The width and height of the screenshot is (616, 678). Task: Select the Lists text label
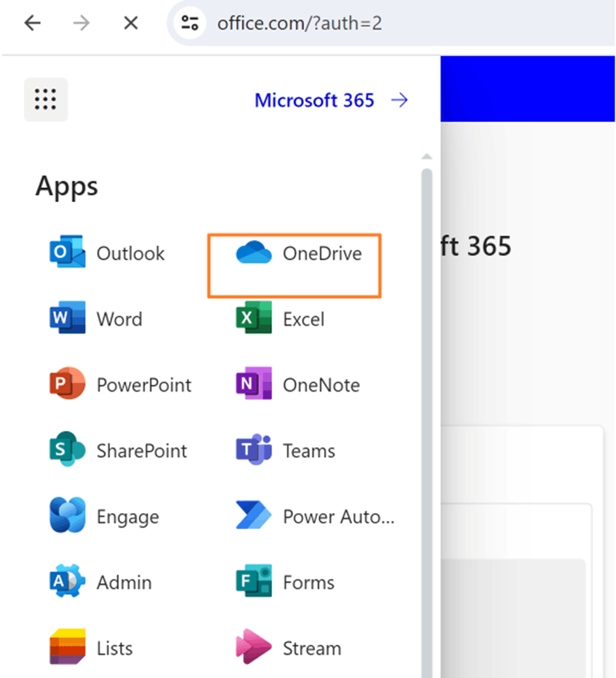(x=114, y=648)
